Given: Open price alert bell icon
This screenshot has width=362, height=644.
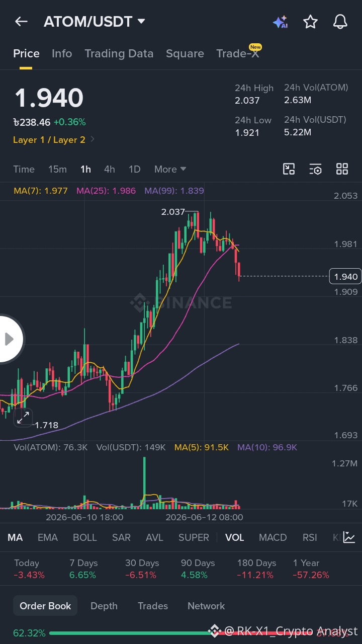Looking at the screenshot, I should click(x=340, y=22).
